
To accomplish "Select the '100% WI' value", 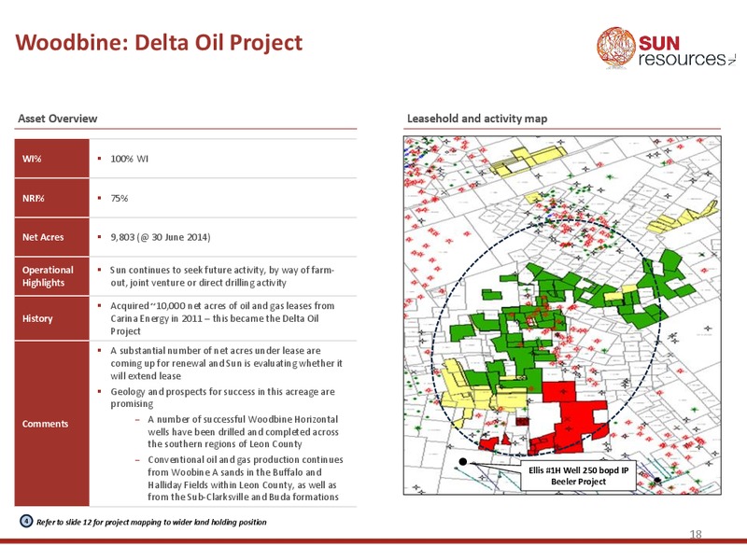I will point(129,159).
